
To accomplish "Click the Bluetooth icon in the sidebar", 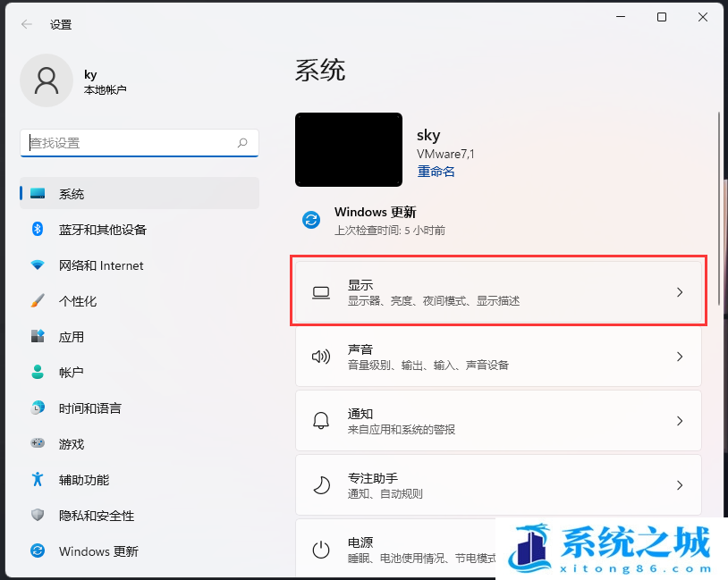I will click(x=38, y=229).
